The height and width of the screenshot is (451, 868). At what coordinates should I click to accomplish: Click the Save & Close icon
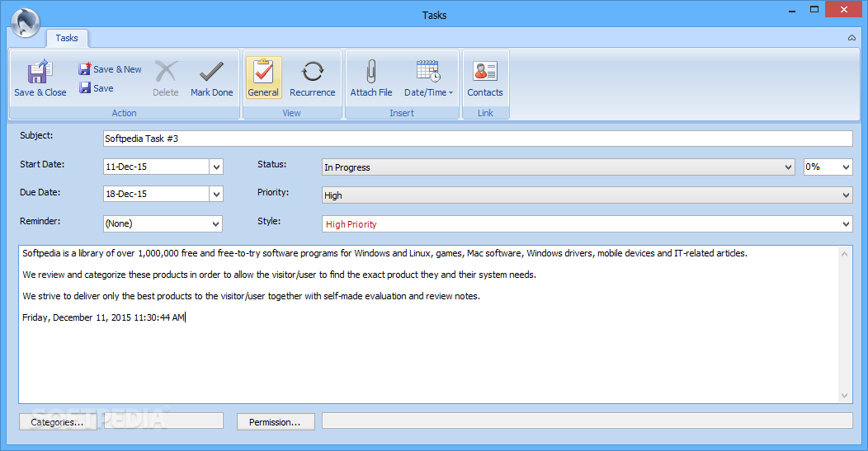point(40,72)
